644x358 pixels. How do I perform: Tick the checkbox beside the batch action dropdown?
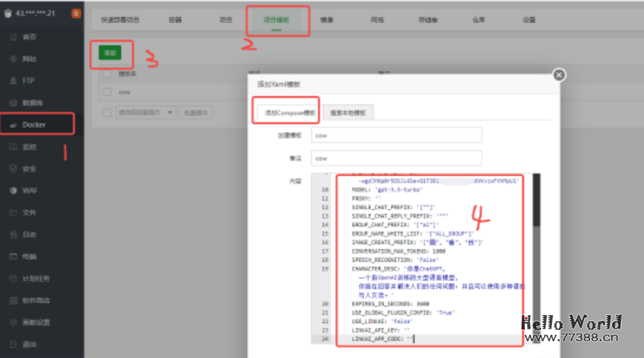click(x=107, y=112)
